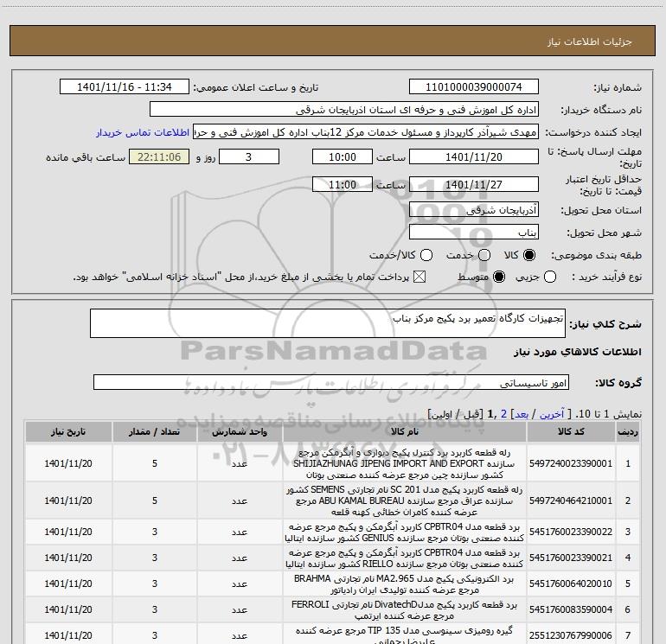Click the تاریخ نیاز column header
This screenshot has height=644, width=666.
(68, 431)
